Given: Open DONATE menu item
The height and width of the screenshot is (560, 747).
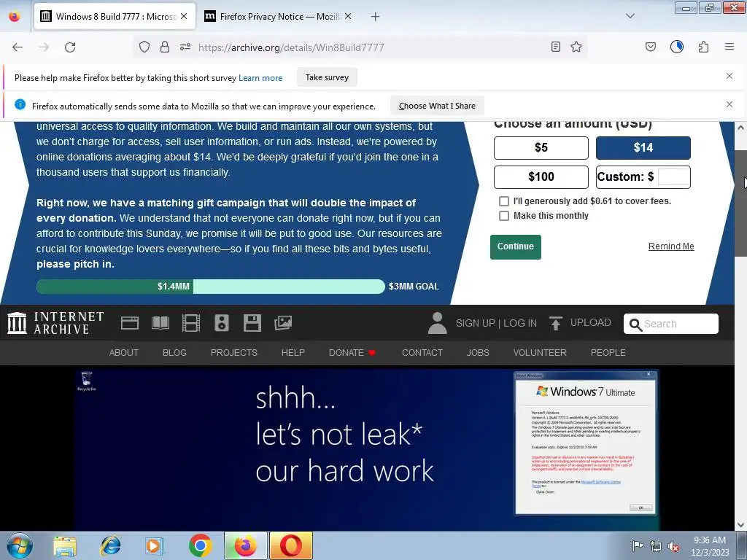Looking at the screenshot, I should [x=352, y=352].
